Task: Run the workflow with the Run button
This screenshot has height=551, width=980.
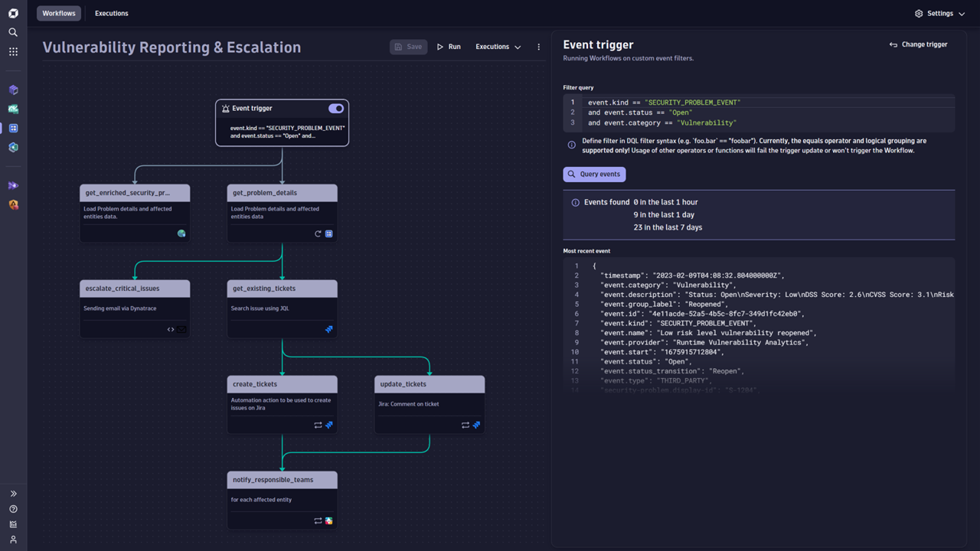Action: pyautogui.click(x=449, y=47)
